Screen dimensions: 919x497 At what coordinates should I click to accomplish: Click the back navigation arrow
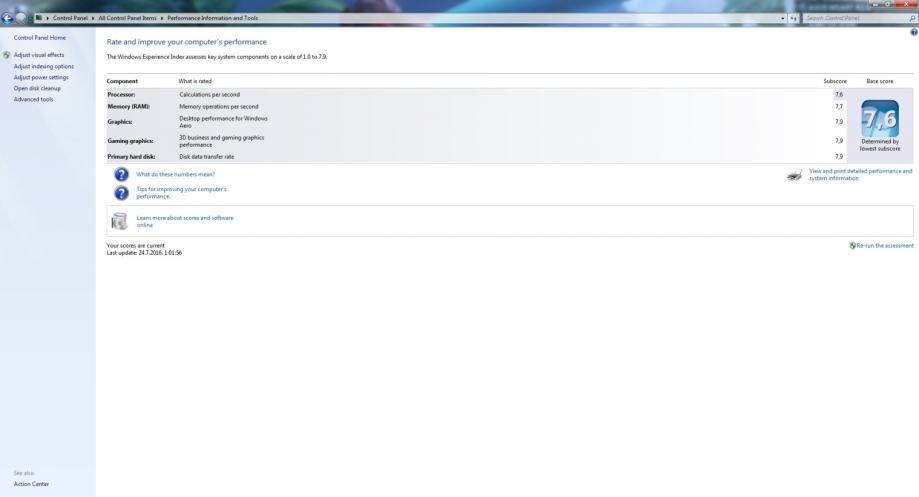click(x=8, y=18)
